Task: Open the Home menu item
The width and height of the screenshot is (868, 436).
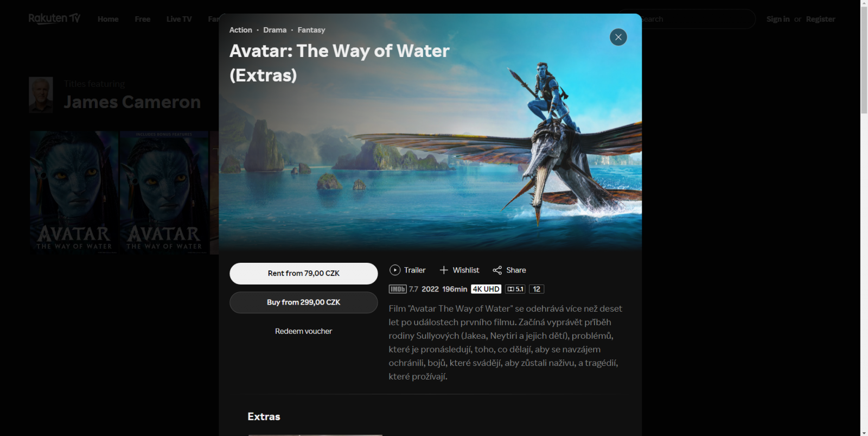Action: point(108,19)
